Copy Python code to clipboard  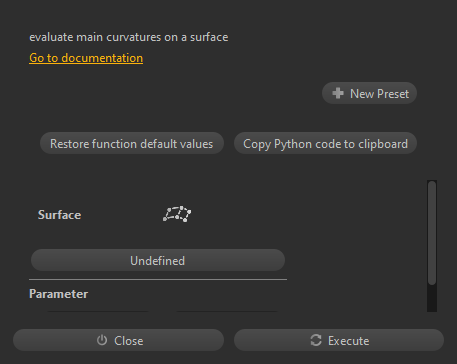coord(325,143)
